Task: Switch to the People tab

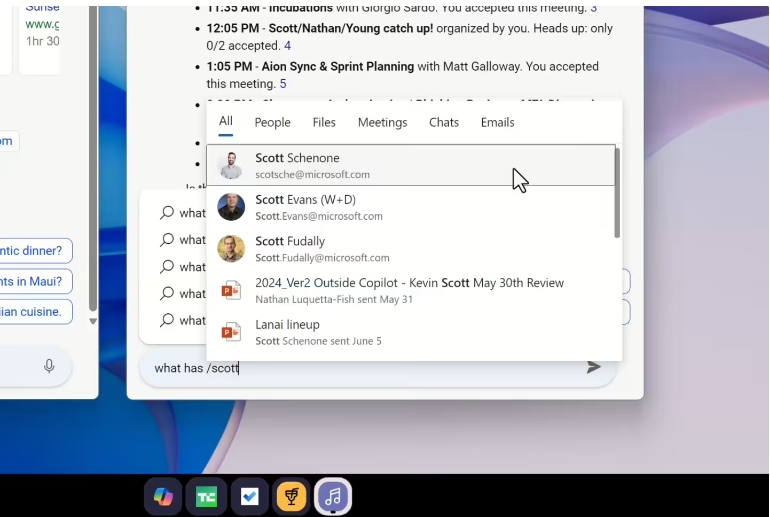Action: [x=273, y=122]
